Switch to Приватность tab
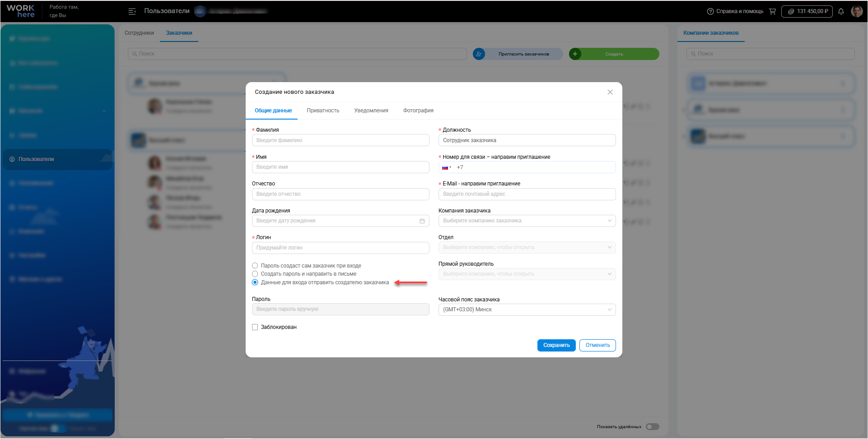This screenshot has width=868, height=439. (x=323, y=111)
